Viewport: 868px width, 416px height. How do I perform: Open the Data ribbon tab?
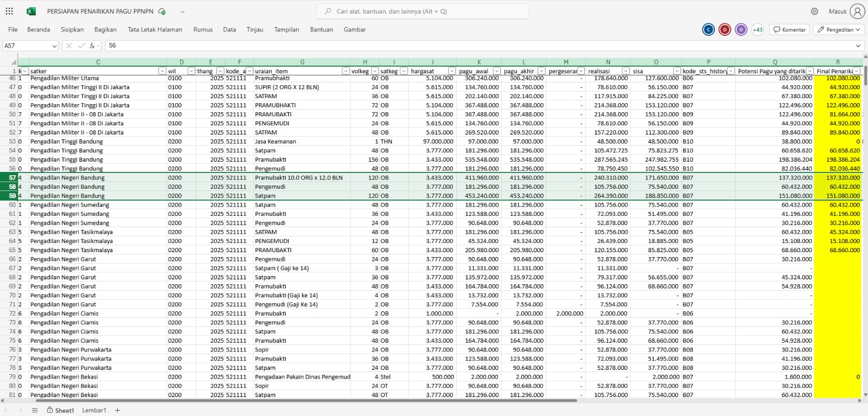(x=229, y=30)
